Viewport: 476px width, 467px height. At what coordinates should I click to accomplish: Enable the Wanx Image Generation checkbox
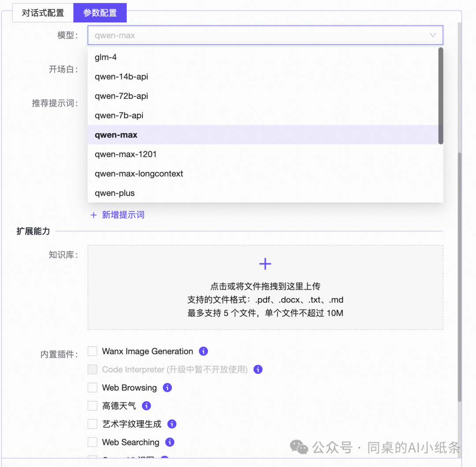pyautogui.click(x=93, y=351)
